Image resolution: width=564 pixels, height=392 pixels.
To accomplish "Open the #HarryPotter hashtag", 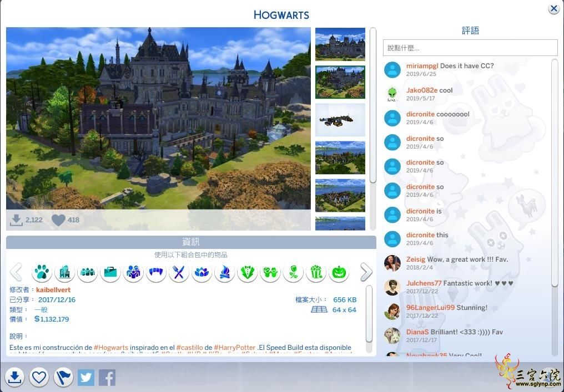I will [234, 348].
